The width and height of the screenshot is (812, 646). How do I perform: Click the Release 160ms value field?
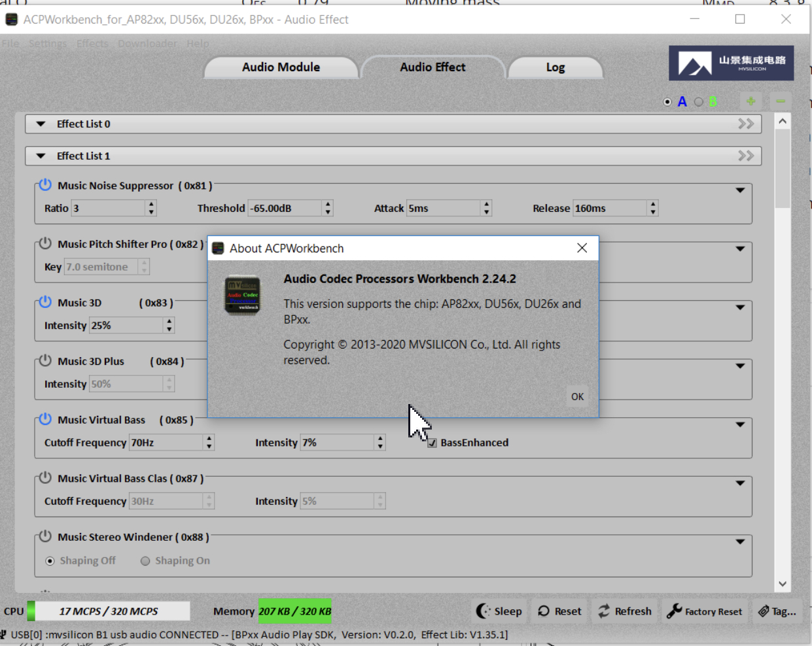[610, 208]
